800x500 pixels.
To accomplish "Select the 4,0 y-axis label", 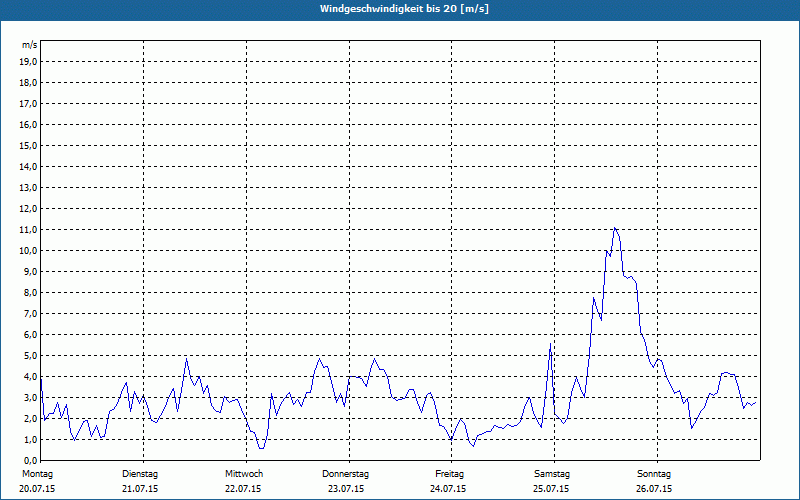I will point(30,377).
